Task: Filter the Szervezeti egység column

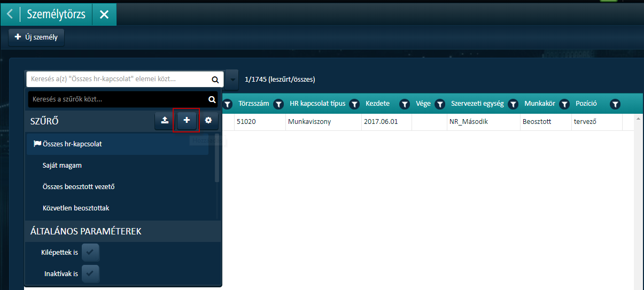Action: (x=513, y=104)
